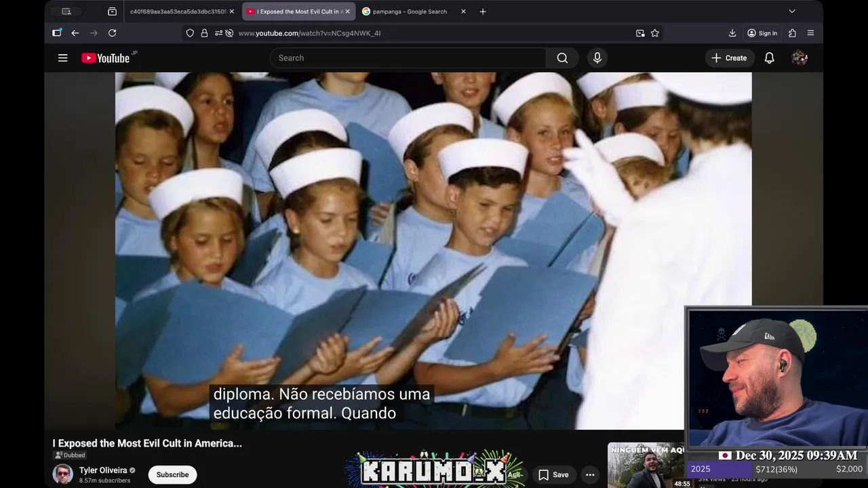Bookmark this page with the star
This screenshot has width=868, height=488.
click(655, 33)
